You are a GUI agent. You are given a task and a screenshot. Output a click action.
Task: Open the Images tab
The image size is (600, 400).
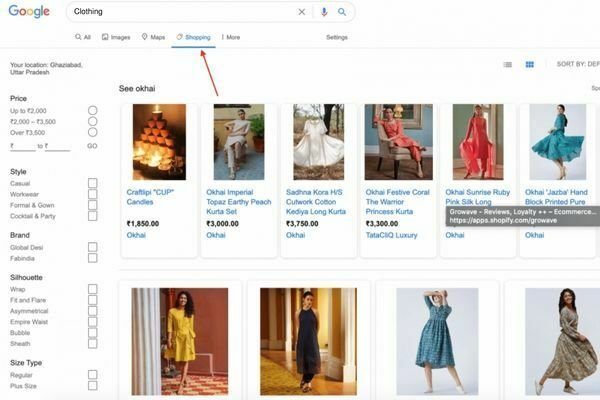coord(116,37)
